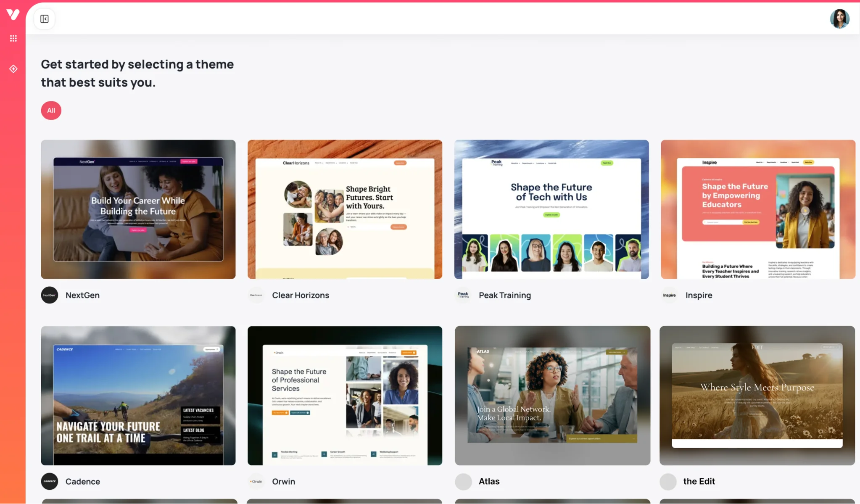Click the Cadence round logo icon
Screen dimensions: 860x504
[x=50, y=481]
